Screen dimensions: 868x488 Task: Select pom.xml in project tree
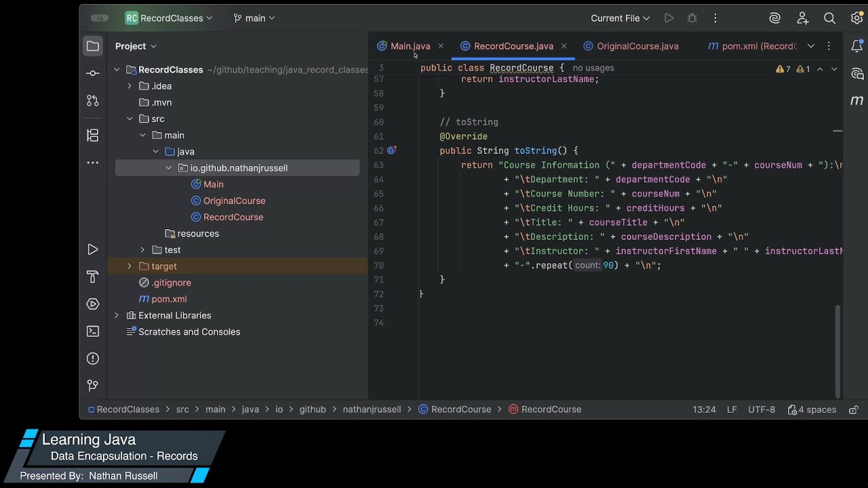point(163,299)
